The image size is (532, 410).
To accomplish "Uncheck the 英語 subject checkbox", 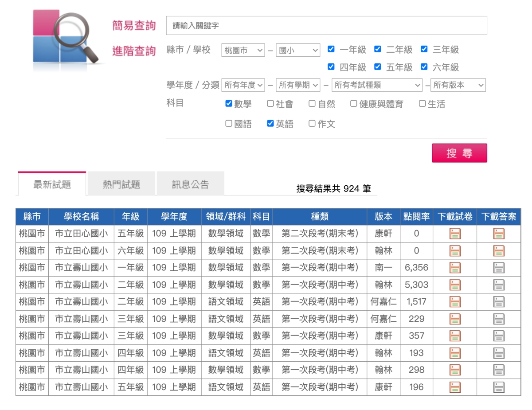I will point(270,124).
